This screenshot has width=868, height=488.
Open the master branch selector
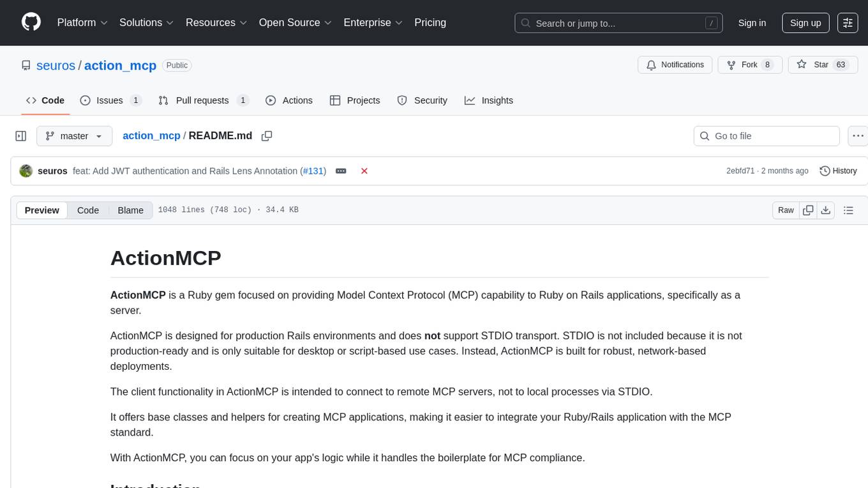74,136
